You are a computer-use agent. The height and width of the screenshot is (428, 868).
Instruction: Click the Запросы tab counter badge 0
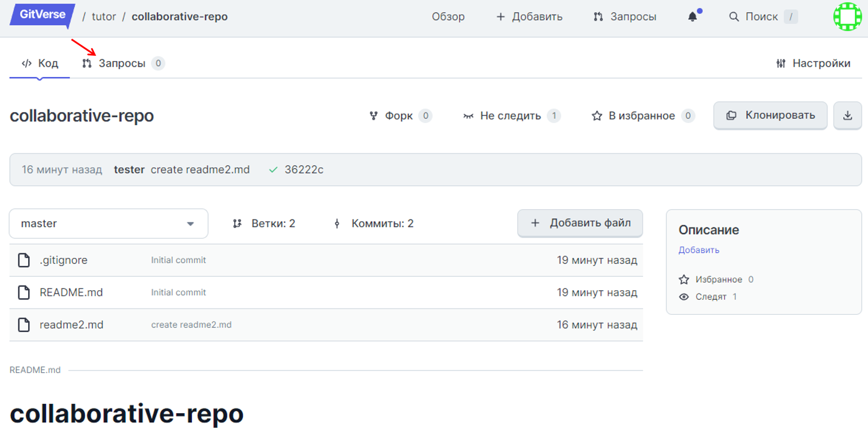(x=158, y=63)
